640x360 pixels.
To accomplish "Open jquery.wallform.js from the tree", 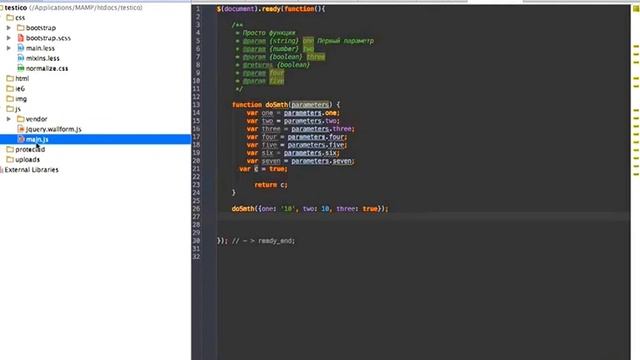I will tap(53, 129).
